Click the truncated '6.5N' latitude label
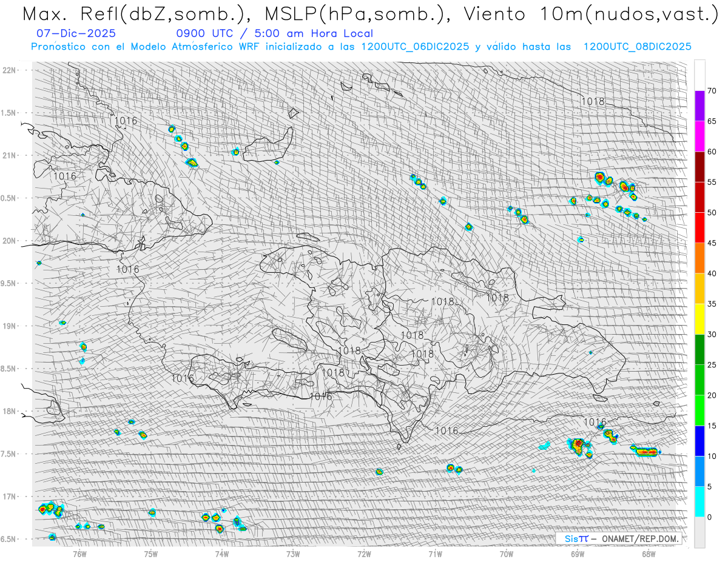The image size is (728, 562). [9, 539]
